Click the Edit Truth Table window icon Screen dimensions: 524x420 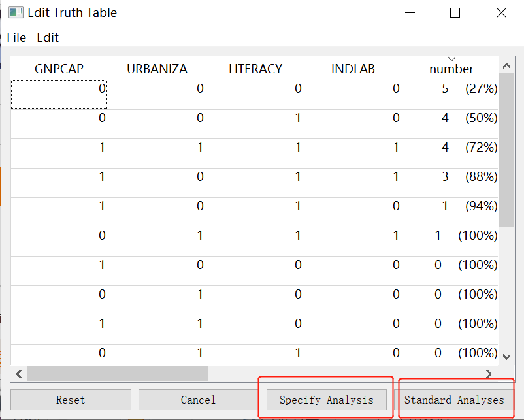[x=16, y=12]
